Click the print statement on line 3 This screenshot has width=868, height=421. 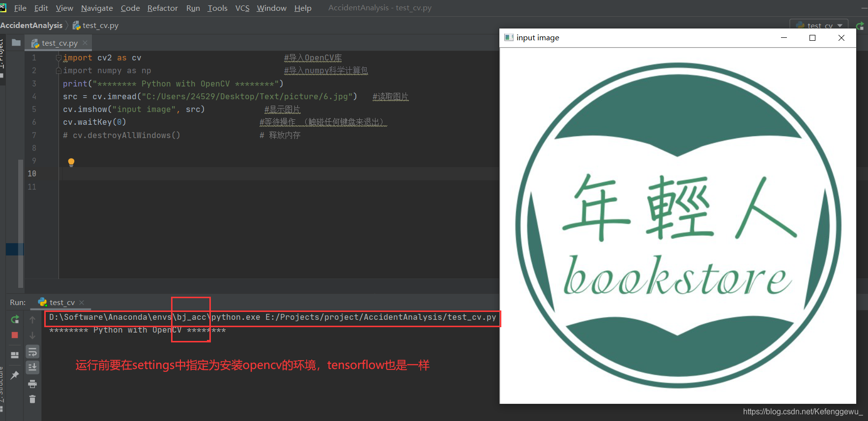(x=173, y=84)
